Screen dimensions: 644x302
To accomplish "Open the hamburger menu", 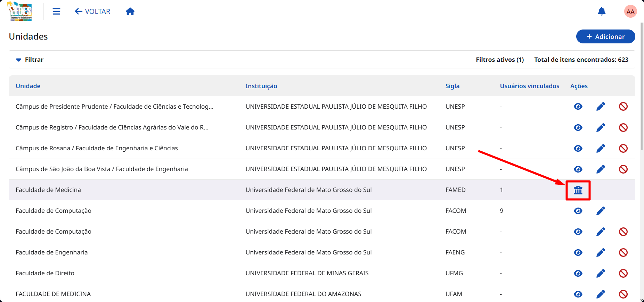I will pos(56,11).
